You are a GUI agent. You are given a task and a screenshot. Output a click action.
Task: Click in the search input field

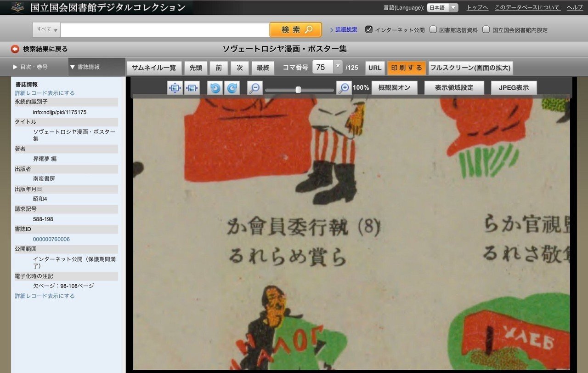pyautogui.click(x=165, y=29)
